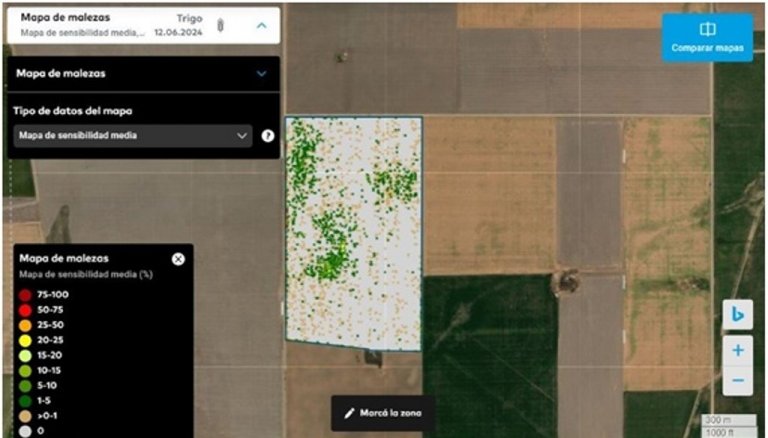The width and height of the screenshot is (768, 438).
Task: Click the 75-100 dark red legend swatch
Action: click(25, 295)
